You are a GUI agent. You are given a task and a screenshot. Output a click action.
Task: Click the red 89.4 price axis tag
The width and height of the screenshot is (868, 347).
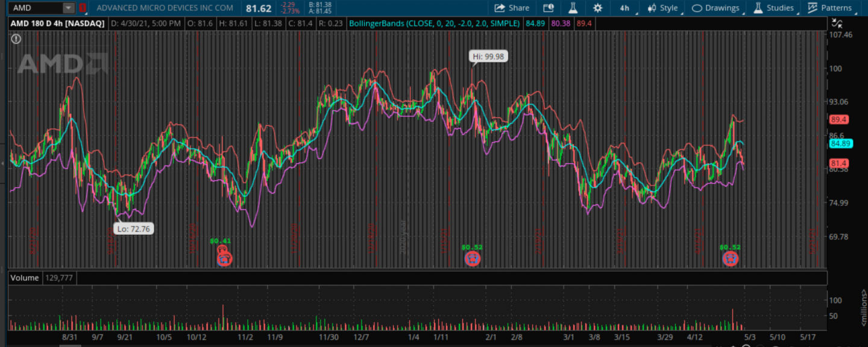pyautogui.click(x=838, y=119)
